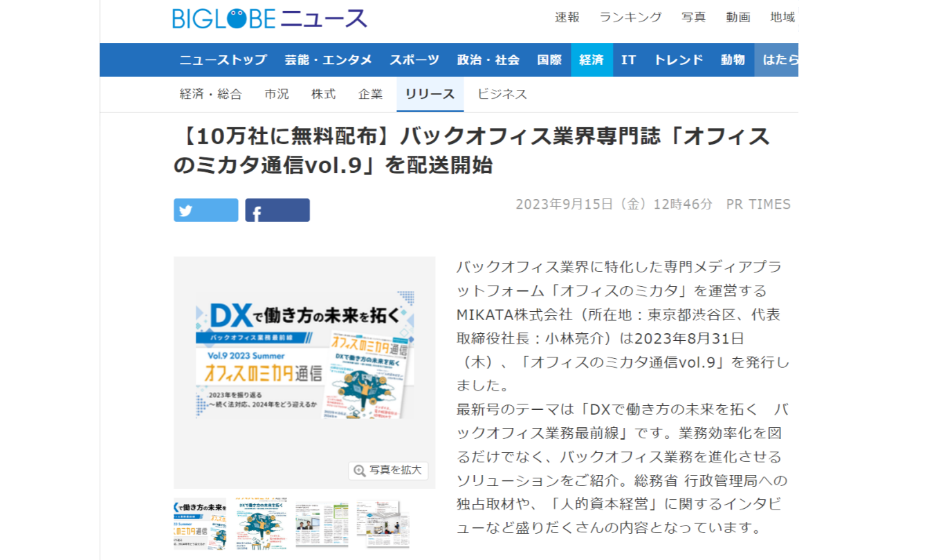Screen dimensions: 934x560
Task: Switch to 株式 sub-tab
Action: click(x=323, y=94)
